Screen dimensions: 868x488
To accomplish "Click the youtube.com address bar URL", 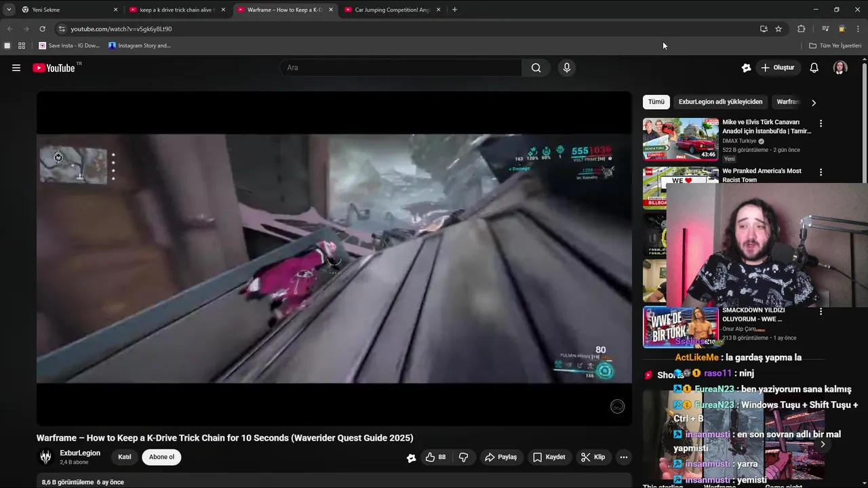I will (121, 29).
